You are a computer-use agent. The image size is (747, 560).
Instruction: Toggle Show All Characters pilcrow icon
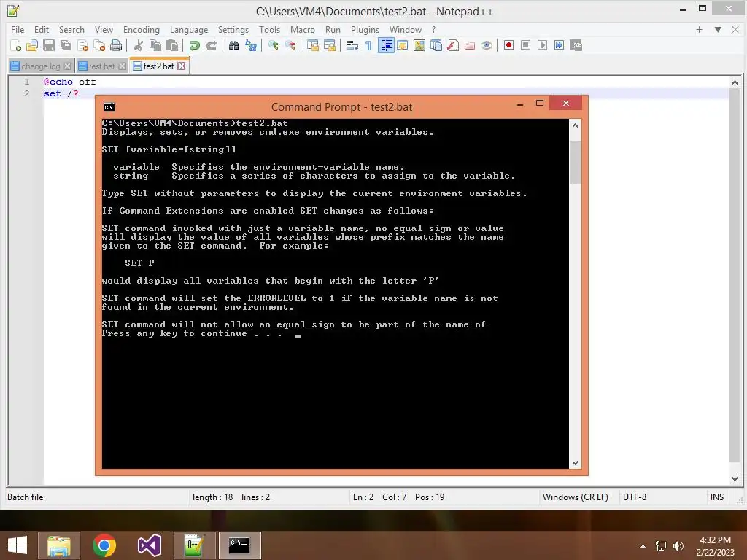[x=368, y=45]
